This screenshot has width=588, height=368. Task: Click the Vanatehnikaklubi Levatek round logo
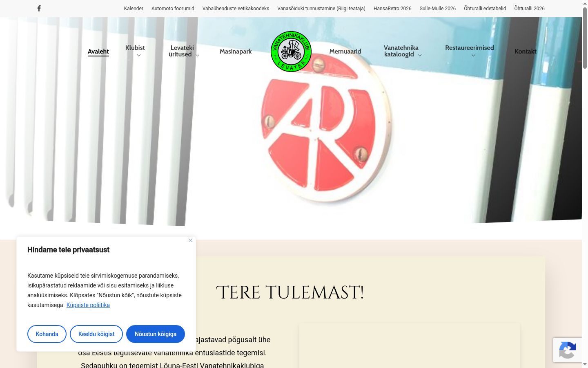(x=291, y=52)
